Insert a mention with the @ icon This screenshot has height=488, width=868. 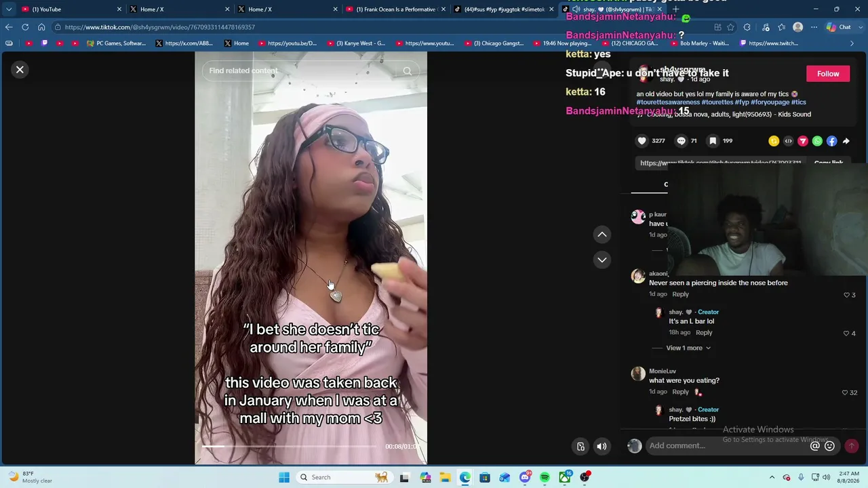click(x=815, y=446)
